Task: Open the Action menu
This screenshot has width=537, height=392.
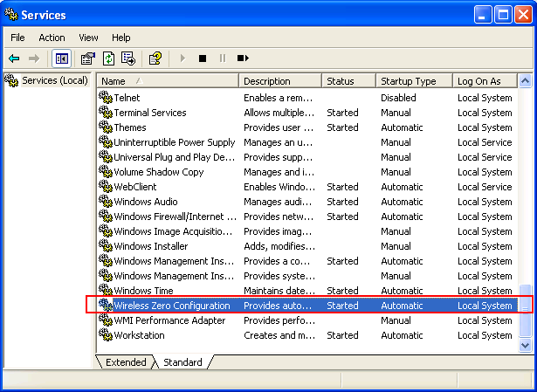Action: point(52,38)
